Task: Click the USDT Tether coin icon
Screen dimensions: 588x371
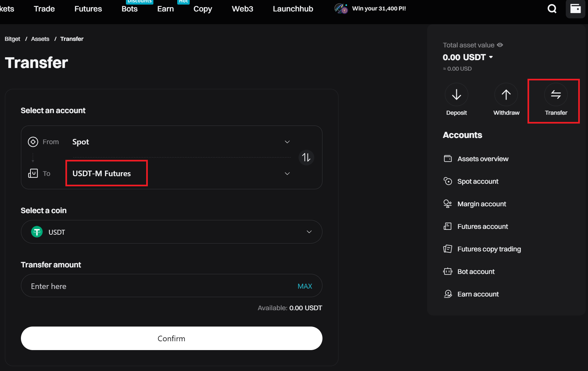Action: 37,232
